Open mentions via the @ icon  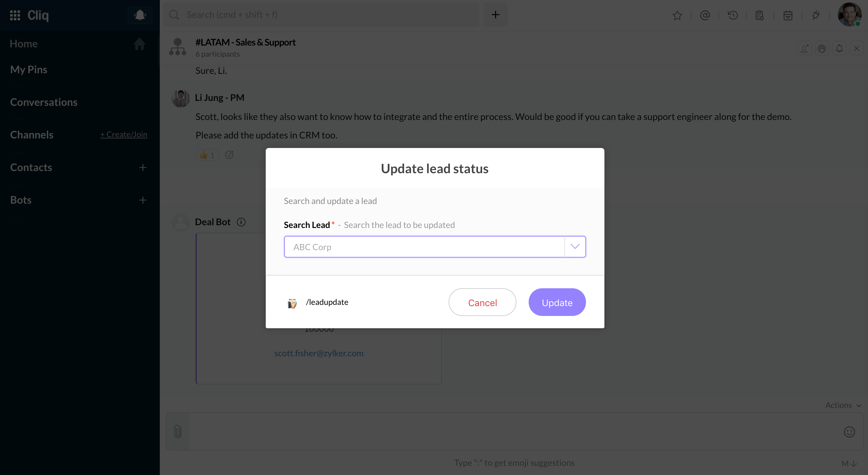[705, 15]
